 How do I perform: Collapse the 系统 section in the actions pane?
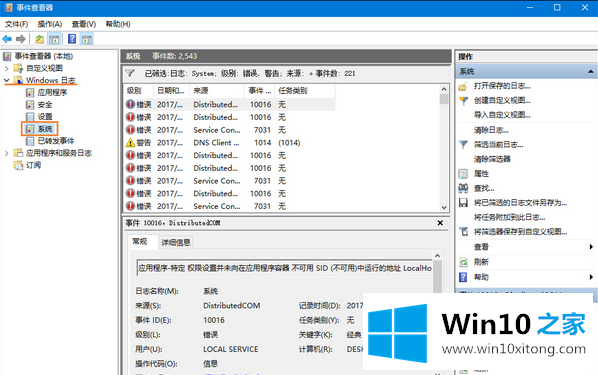pos(590,71)
